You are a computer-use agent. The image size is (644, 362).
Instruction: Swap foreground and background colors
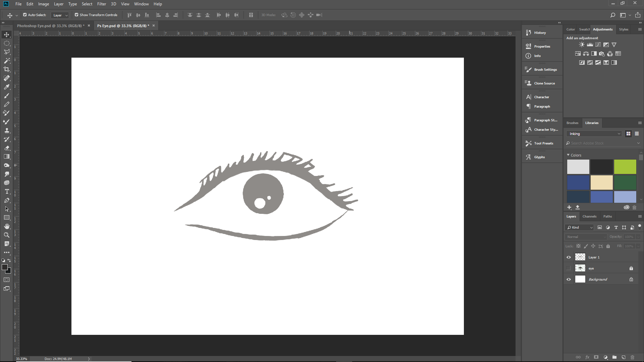[x=9, y=260]
